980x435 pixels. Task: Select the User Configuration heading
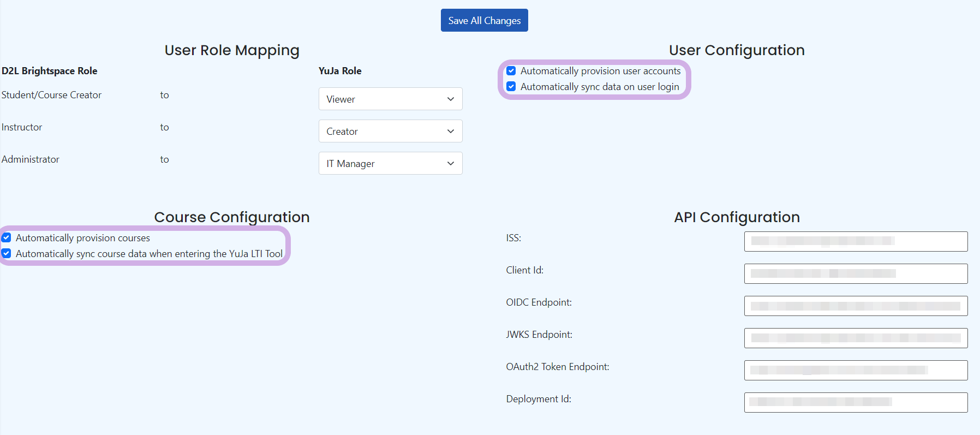[737, 50]
